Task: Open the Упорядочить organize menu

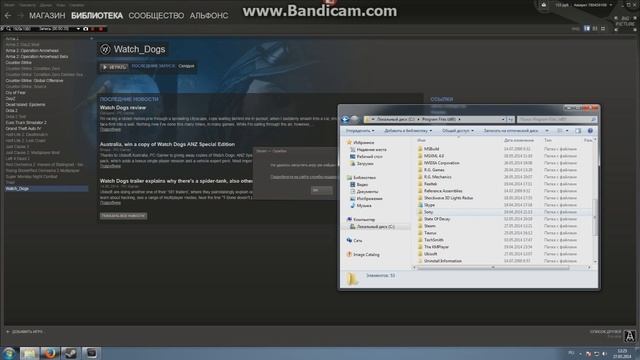Action: 360,131
